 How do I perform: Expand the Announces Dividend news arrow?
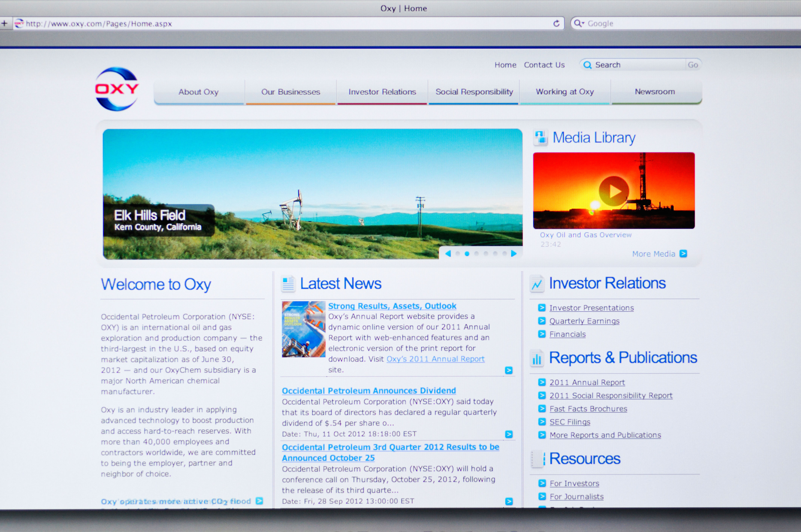(509, 434)
